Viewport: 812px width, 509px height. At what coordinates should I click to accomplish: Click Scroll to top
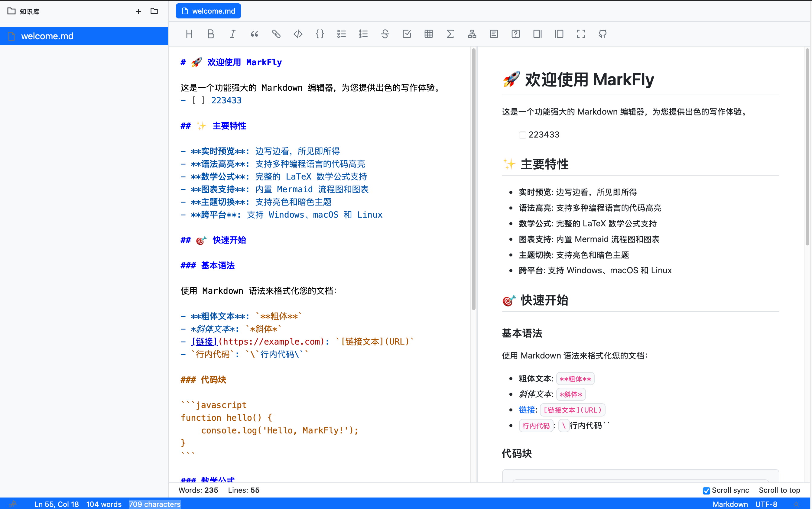click(779, 490)
